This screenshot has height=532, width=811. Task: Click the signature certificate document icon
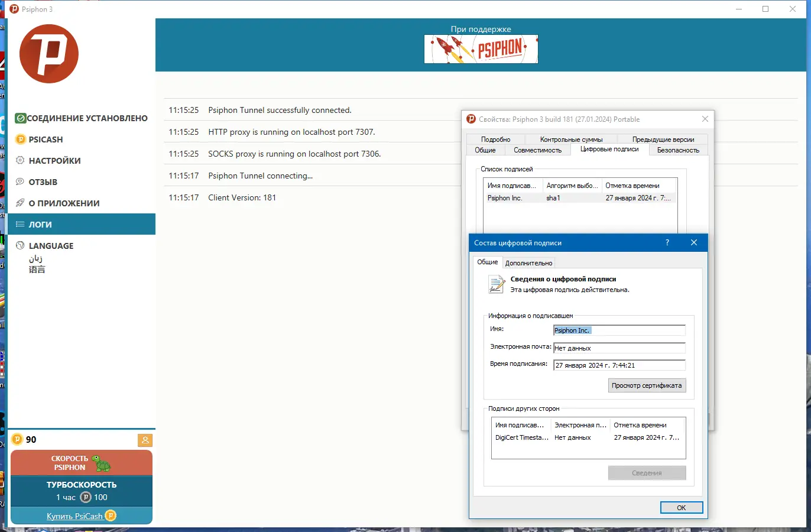496,284
